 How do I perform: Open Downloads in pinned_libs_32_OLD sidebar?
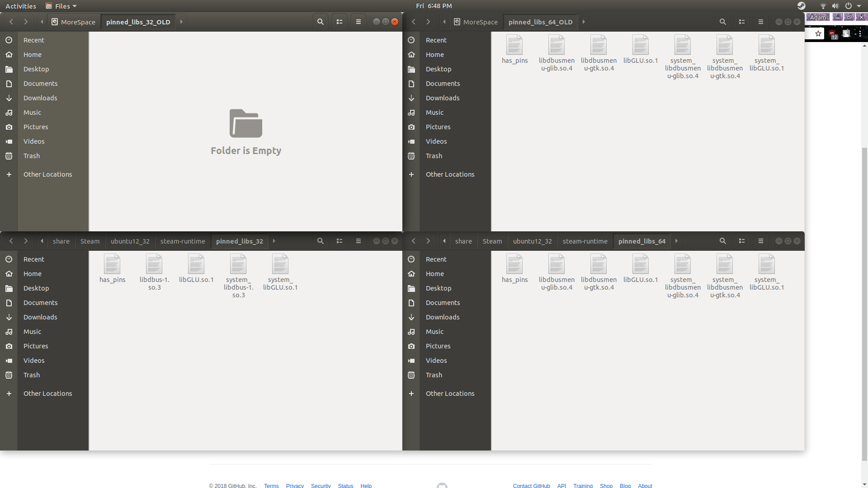[44, 98]
